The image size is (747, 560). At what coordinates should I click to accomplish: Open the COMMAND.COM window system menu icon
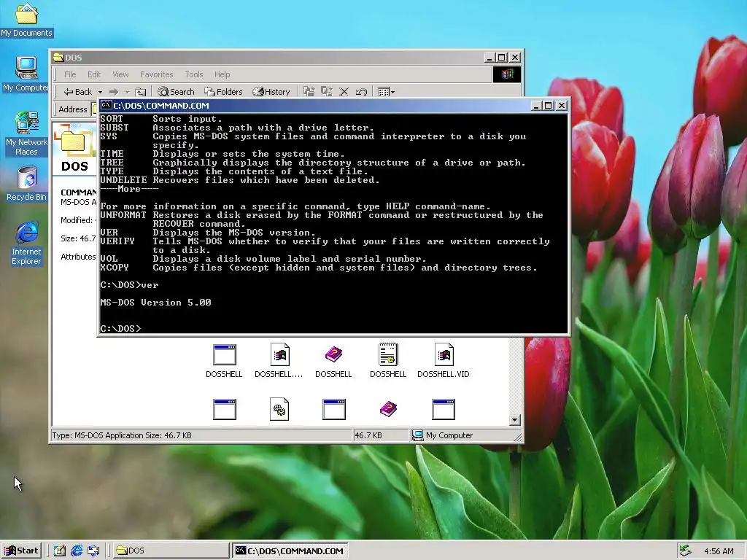107,105
